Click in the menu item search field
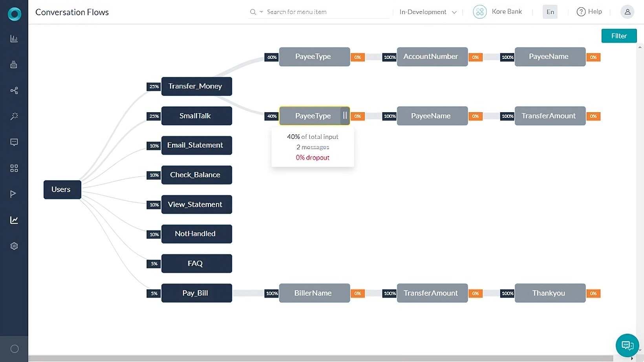This screenshot has width=644, height=362. tap(326, 12)
